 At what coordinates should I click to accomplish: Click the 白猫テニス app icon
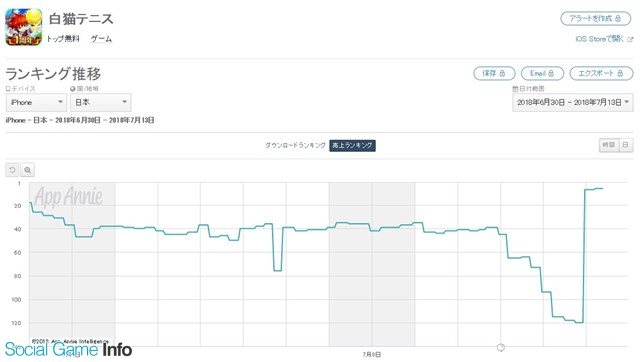click(24, 27)
